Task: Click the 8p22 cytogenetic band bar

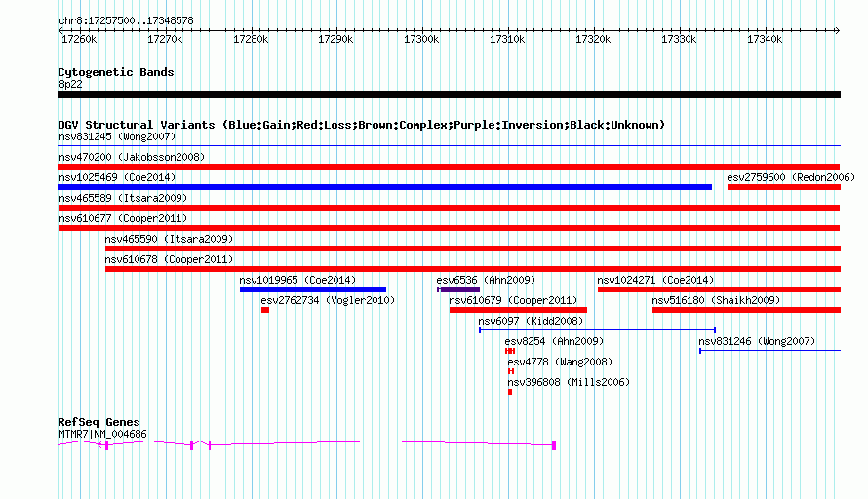Action: pyautogui.click(x=449, y=95)
